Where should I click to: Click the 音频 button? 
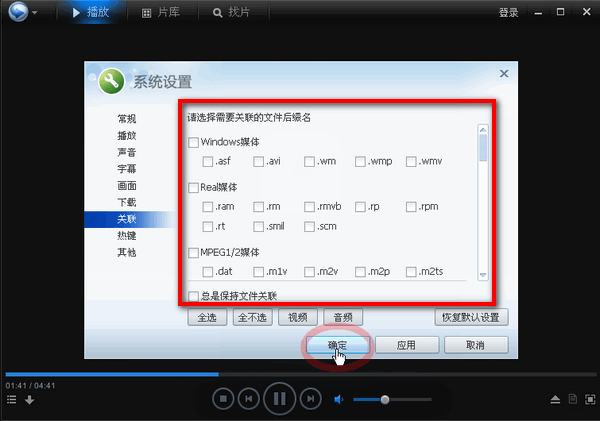click(343, 317)
